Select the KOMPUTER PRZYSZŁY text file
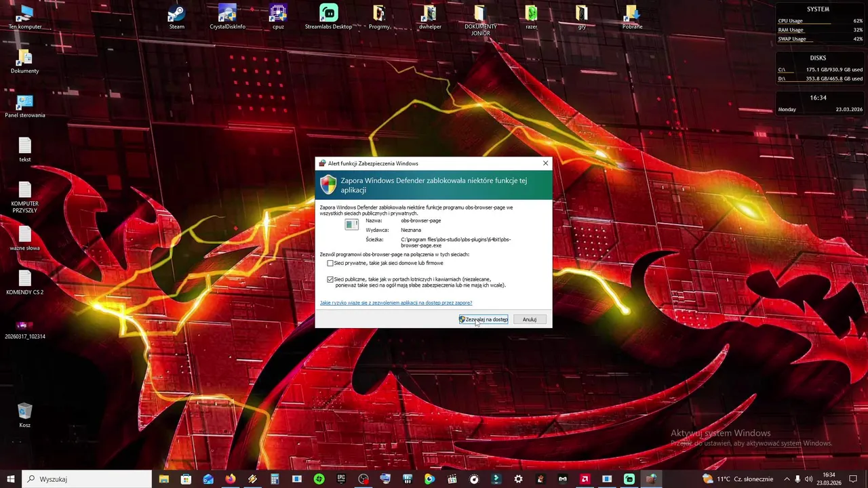The image size is (868, 488). pyautogui.click(x=25, y=197)
